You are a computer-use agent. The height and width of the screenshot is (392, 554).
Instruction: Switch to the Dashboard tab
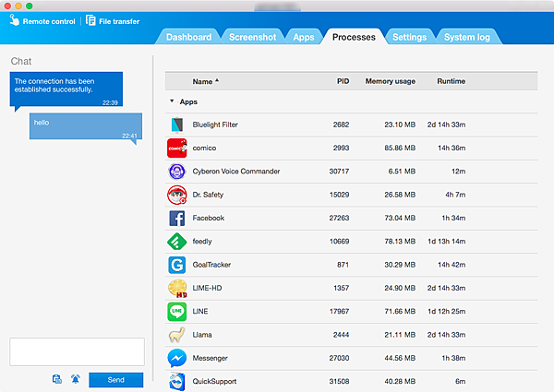(188, 37)
